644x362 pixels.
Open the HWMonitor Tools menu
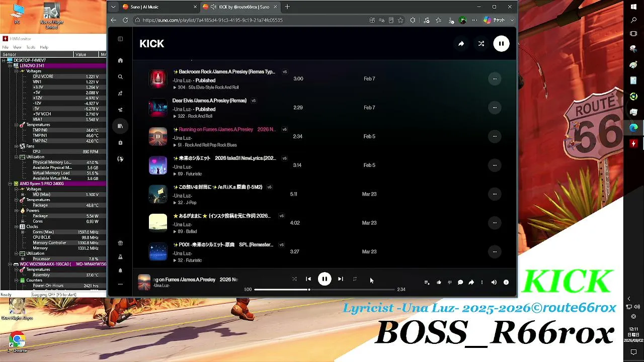[31, 47]
